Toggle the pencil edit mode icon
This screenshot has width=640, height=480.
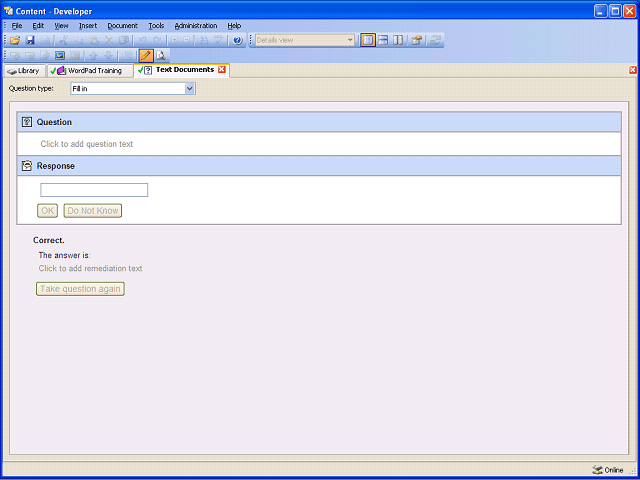coord(146,56)
